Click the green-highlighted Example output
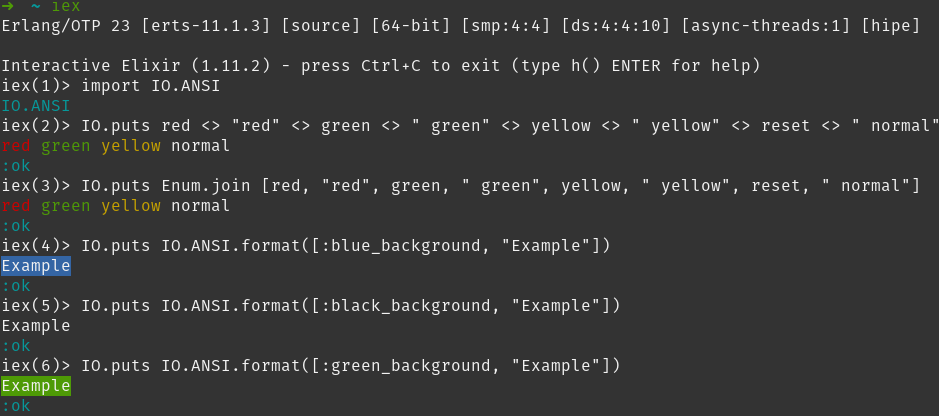The height and width of the screenshot is (416, 939). click(36, 386)
